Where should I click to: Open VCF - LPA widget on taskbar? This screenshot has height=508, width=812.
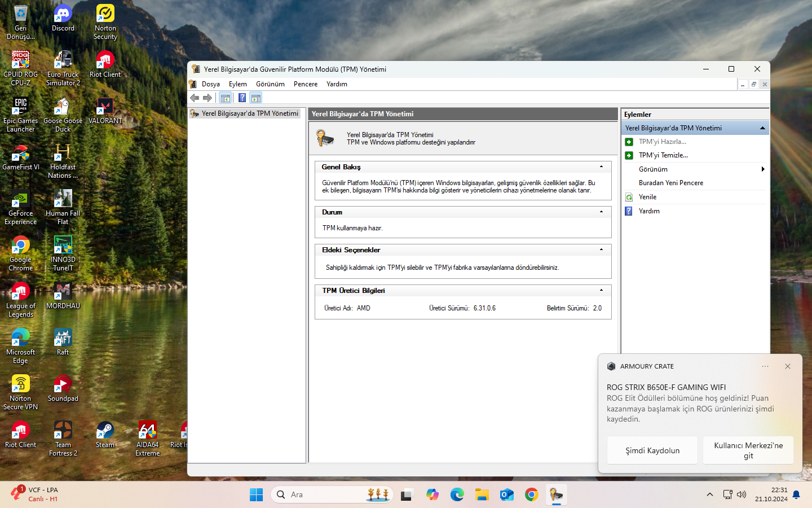point(35,494)
